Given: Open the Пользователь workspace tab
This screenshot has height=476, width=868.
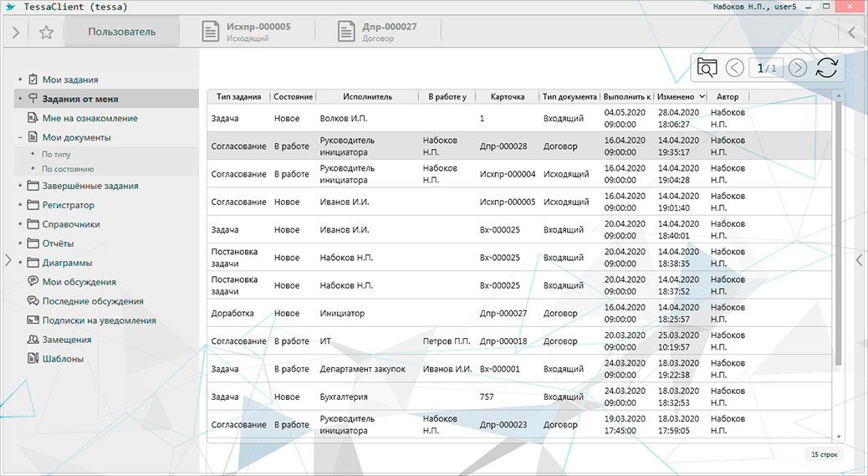Looking at the screenshot, I should (x=122, y=33).
